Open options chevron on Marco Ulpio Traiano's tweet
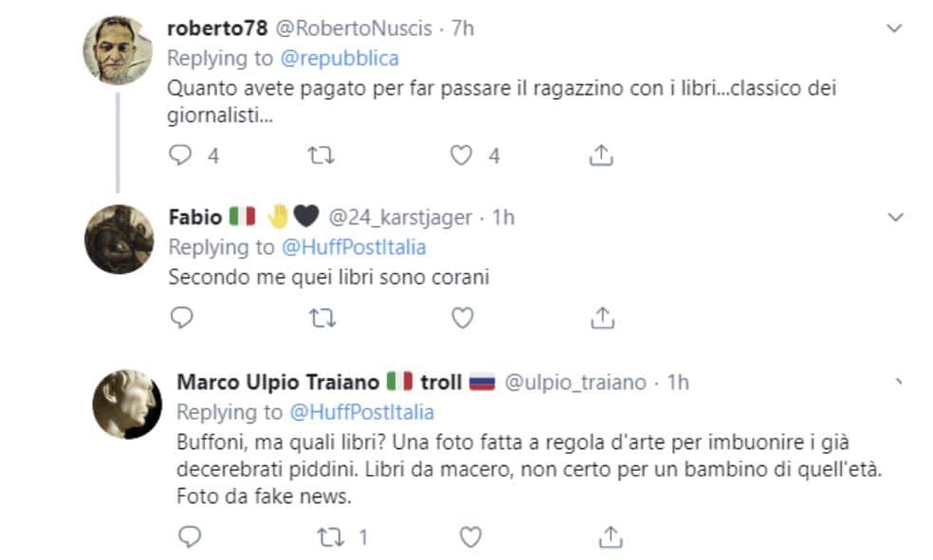This screenshot has height=560, width=933. [899, 382]
